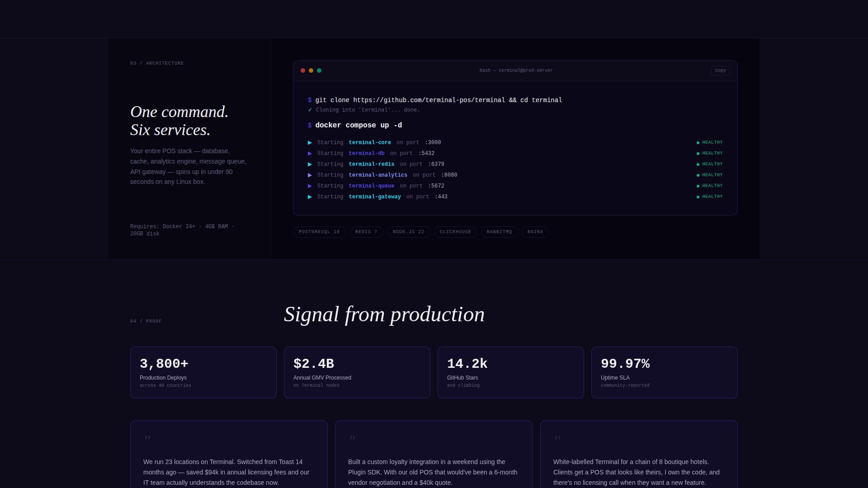This screenshot has height=488, width=868.
Task: Click the dollar prompt before docker compose command
Action: [x=310, y=125]
